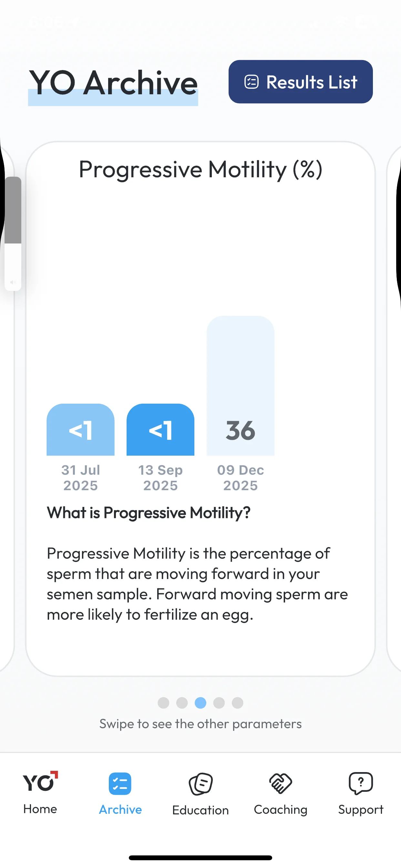Click the list icon in Results List
The image size is (401, 868).
point(252,82)
